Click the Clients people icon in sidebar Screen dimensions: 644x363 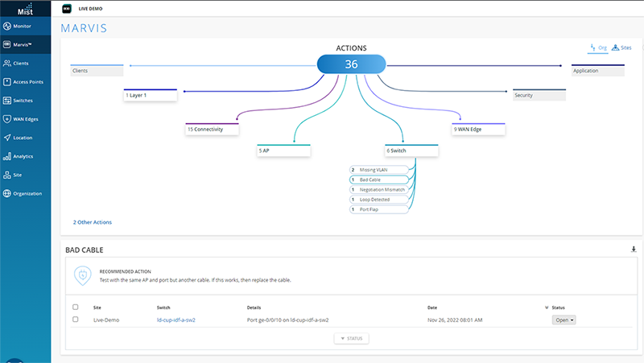click(x=7, y=63)
